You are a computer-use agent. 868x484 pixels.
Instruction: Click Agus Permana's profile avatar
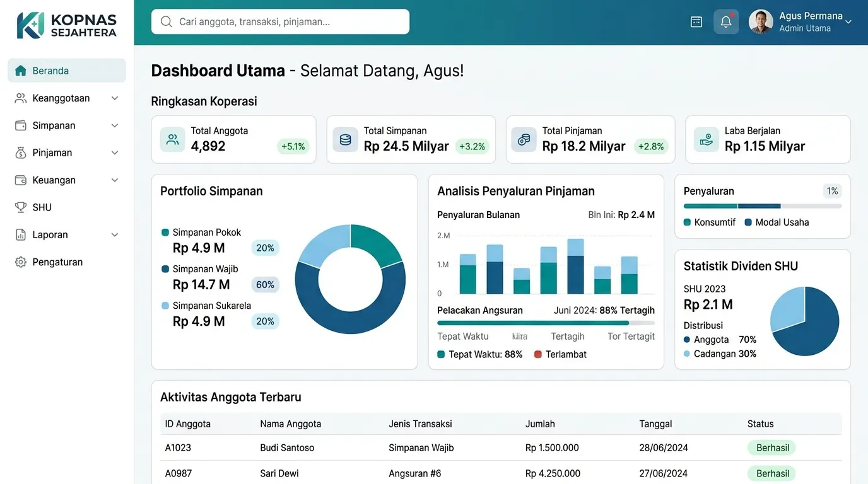(761, 22)
